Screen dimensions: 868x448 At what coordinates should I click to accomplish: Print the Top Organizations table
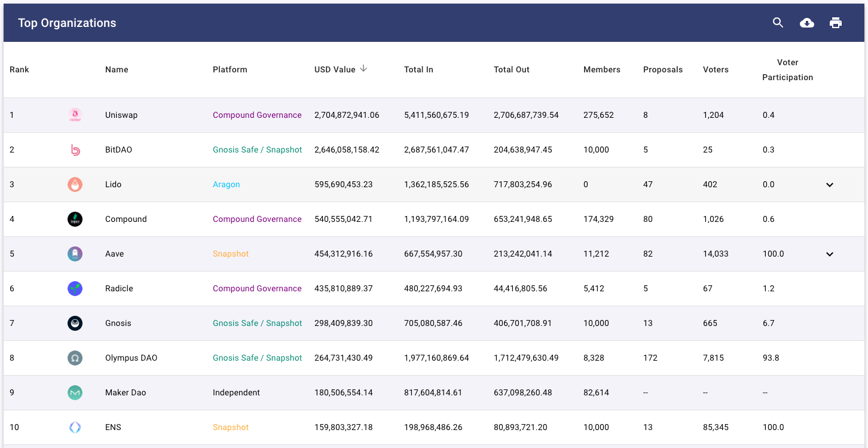coord(836,23)
